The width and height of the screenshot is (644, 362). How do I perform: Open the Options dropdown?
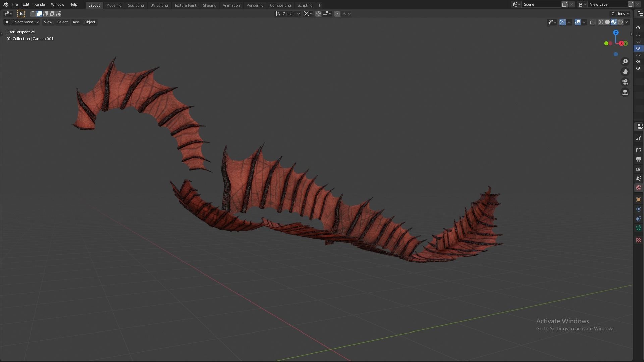(620, 14)
